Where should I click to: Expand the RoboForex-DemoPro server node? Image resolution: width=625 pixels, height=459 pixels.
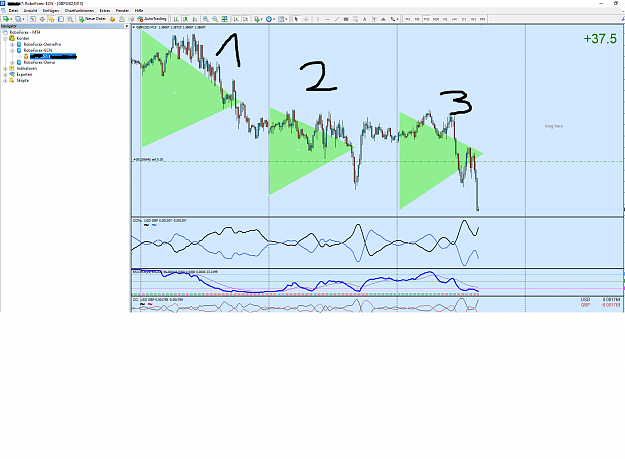tap(12, 44)
